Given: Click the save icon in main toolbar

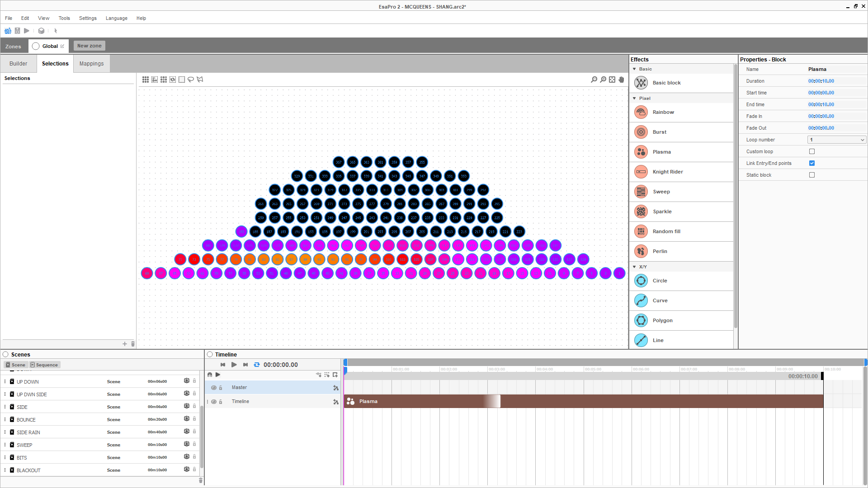Looking at the screenshot, I should pyautogui.click(x=17, y=31).
